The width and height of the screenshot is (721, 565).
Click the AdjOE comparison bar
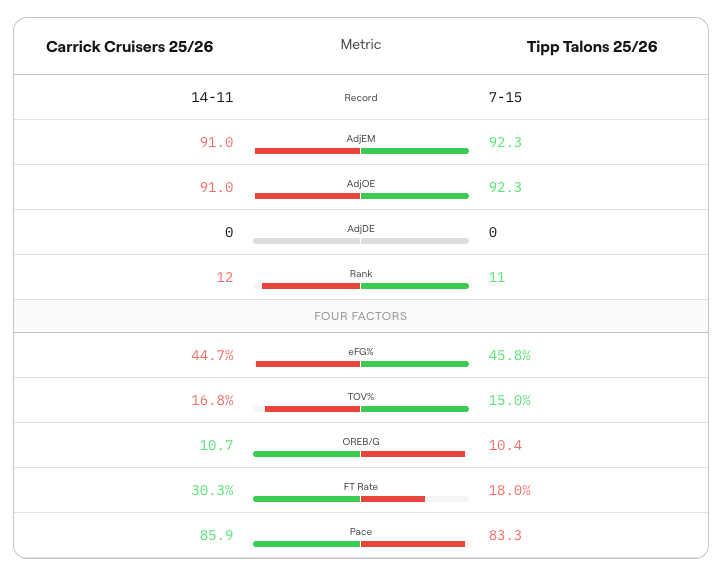361,196
